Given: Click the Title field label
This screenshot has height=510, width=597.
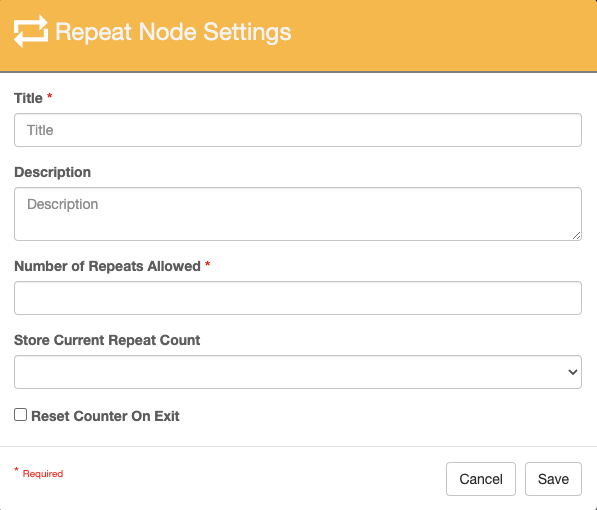Looking at the screenshot, I should 28,98.
